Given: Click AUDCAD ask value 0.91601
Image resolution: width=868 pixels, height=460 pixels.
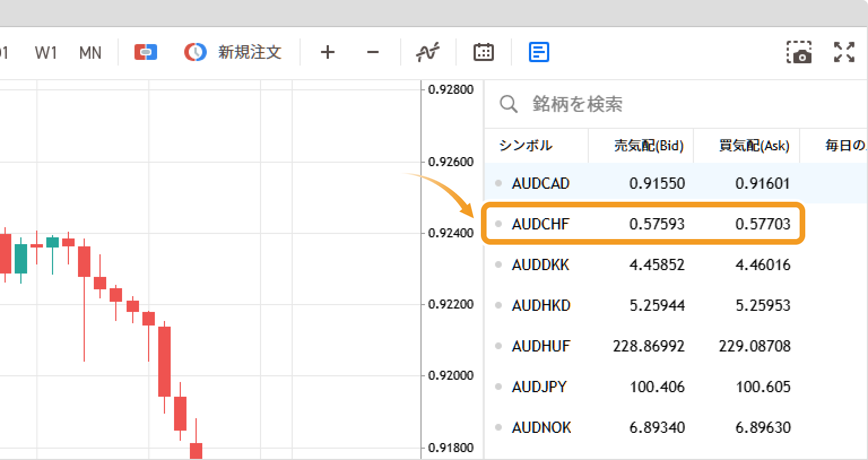Looking at the screenshot, I should [x=762, y=183].
